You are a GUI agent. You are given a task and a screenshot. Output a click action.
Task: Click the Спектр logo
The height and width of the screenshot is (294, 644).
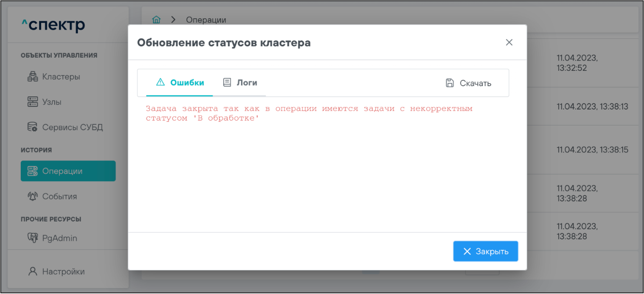coord(53,25)
